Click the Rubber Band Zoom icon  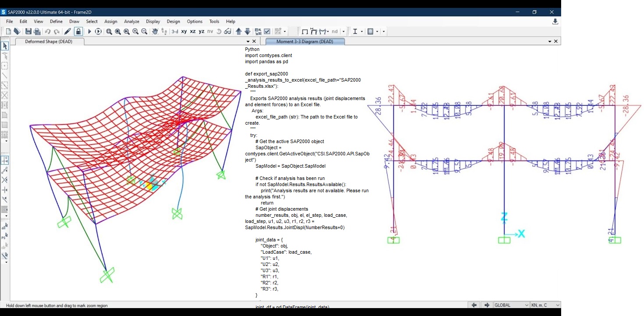point(109,31)
